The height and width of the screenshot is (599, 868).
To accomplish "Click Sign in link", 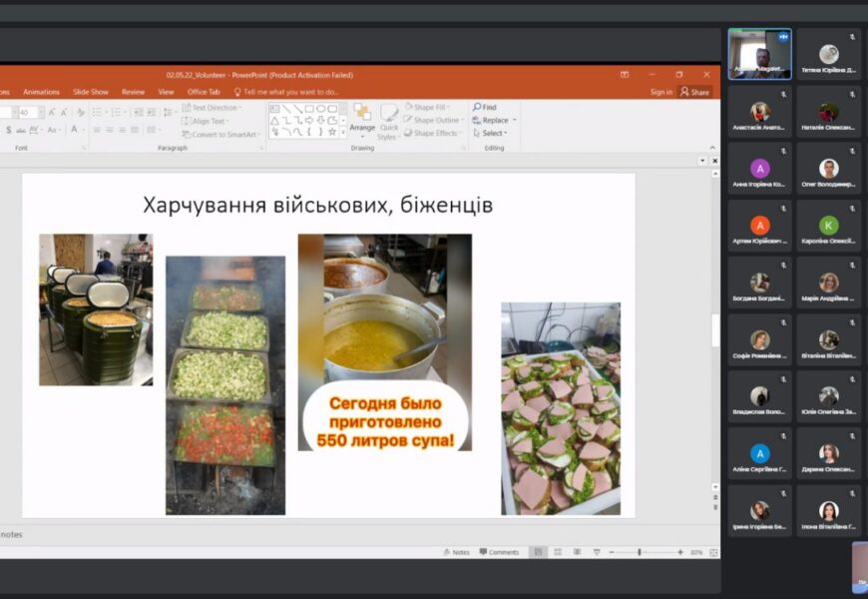I will [x=661, y=92].
